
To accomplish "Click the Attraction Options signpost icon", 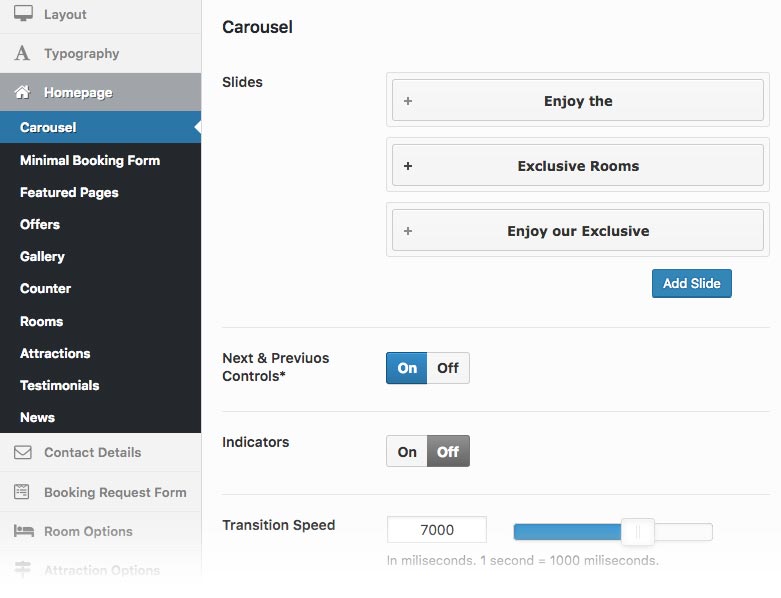I will (x=22, y=569).
